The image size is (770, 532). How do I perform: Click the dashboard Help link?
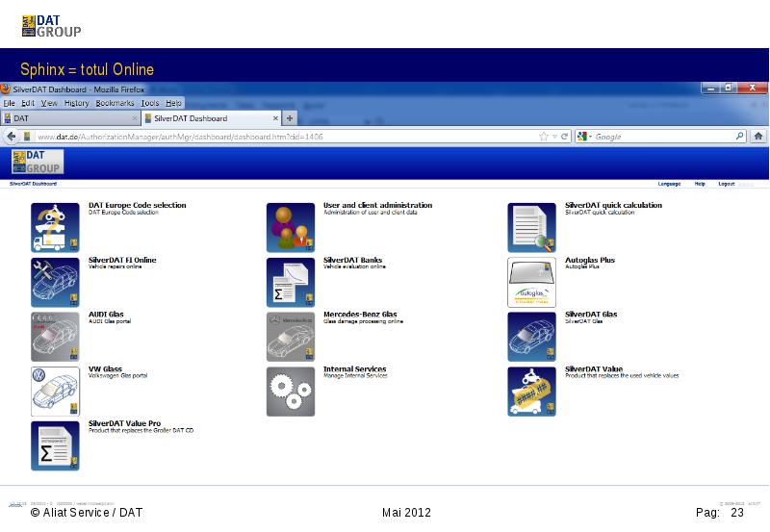point(700,184)
